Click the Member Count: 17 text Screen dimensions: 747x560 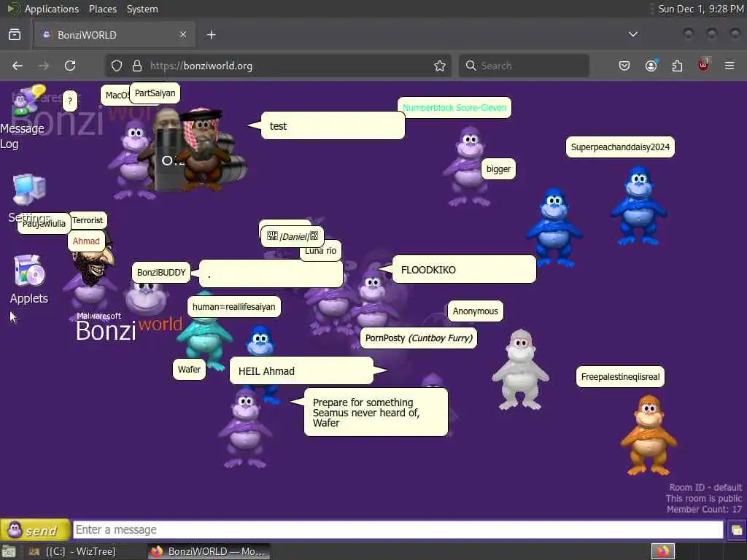click(x=704, y=509)
